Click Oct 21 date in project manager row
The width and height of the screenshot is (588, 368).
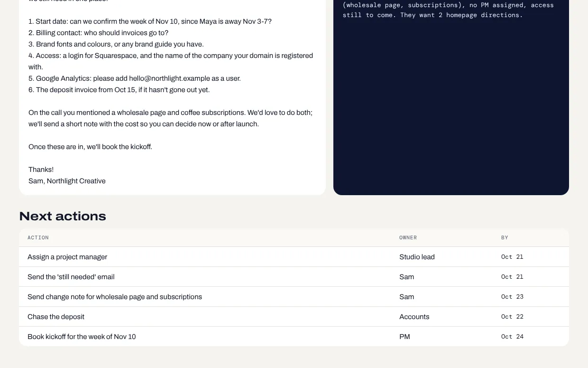click(x=512, y=257)
